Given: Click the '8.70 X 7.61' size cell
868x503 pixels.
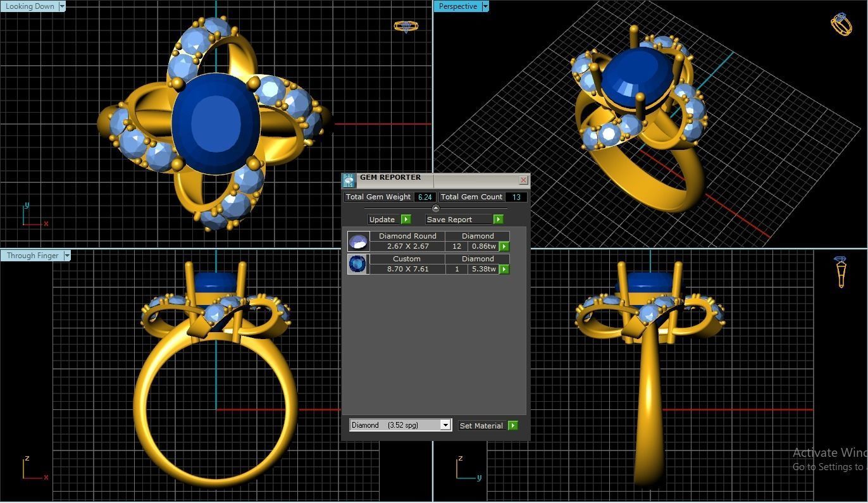Looking at the screenshot, I should point(407,269).
